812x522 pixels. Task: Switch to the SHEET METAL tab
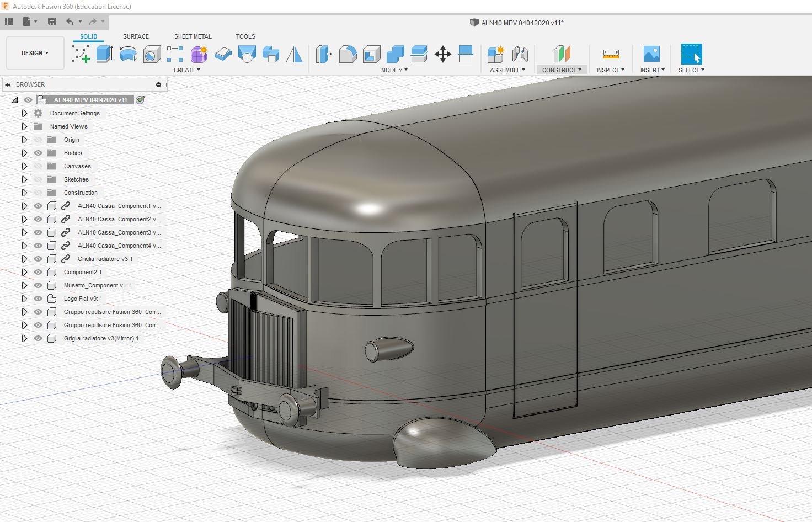coord(193,36)
